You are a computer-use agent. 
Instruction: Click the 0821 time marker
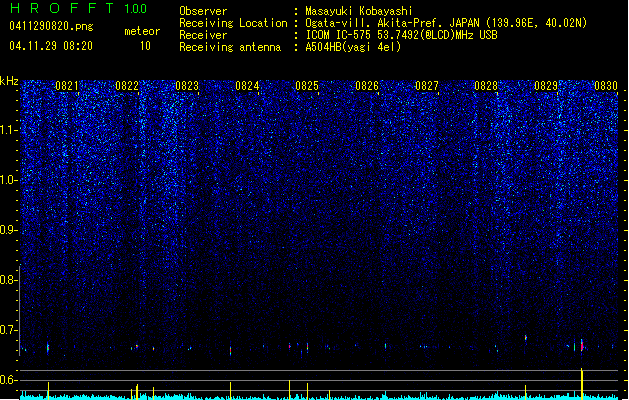67,86
